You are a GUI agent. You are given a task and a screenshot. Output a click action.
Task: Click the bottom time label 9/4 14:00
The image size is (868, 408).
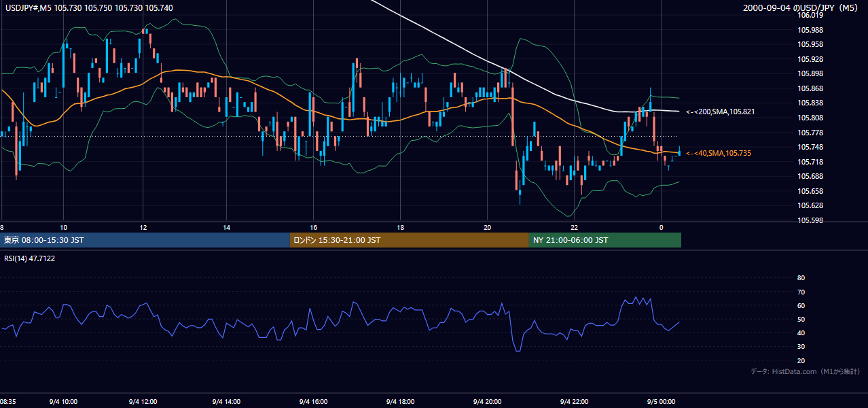point(227,401)
